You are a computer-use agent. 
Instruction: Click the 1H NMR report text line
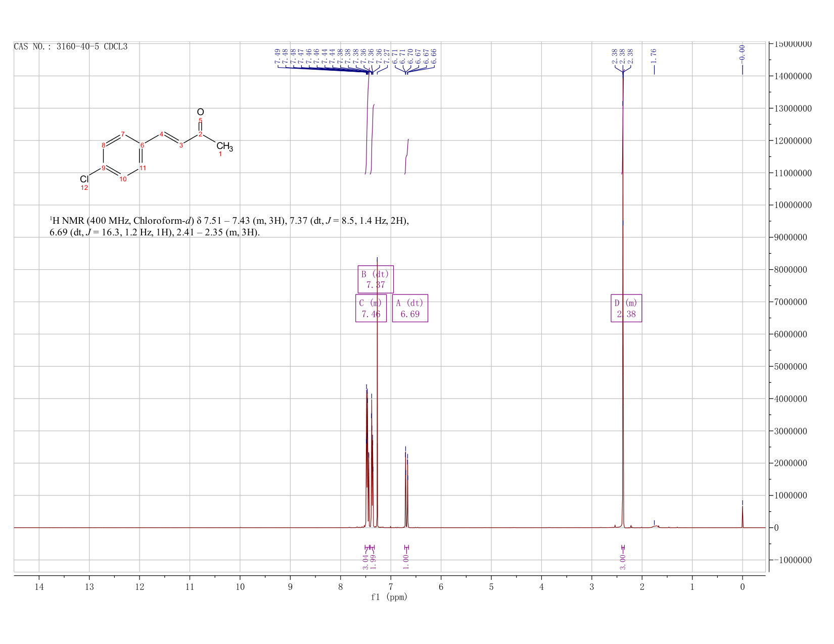229,221
